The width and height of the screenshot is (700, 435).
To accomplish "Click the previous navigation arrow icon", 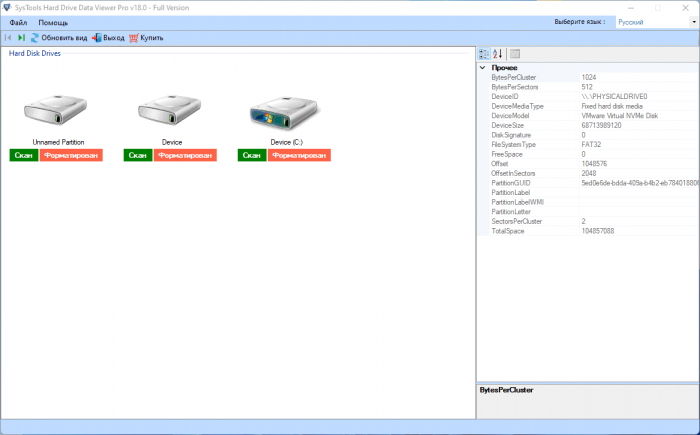I will click(8, 38).
